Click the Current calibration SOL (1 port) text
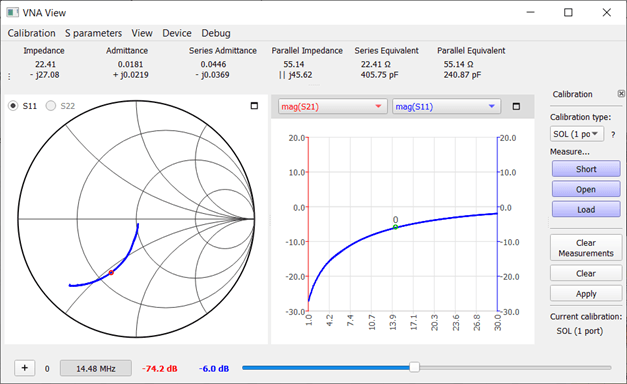 coord(580,331)
